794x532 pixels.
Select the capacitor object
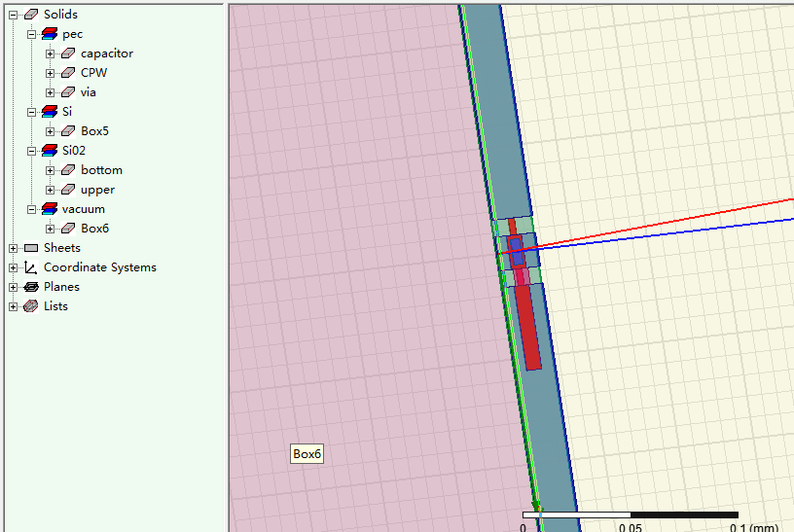107,53
